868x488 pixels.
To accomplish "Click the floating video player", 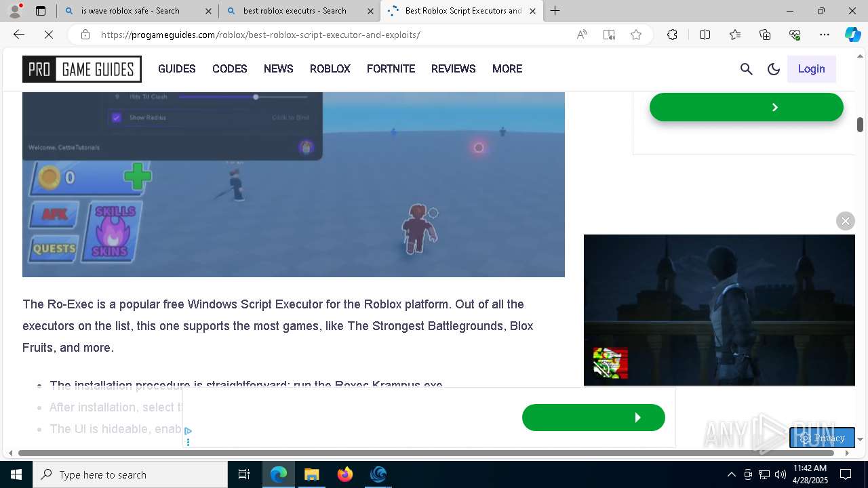I will point(719,310).
